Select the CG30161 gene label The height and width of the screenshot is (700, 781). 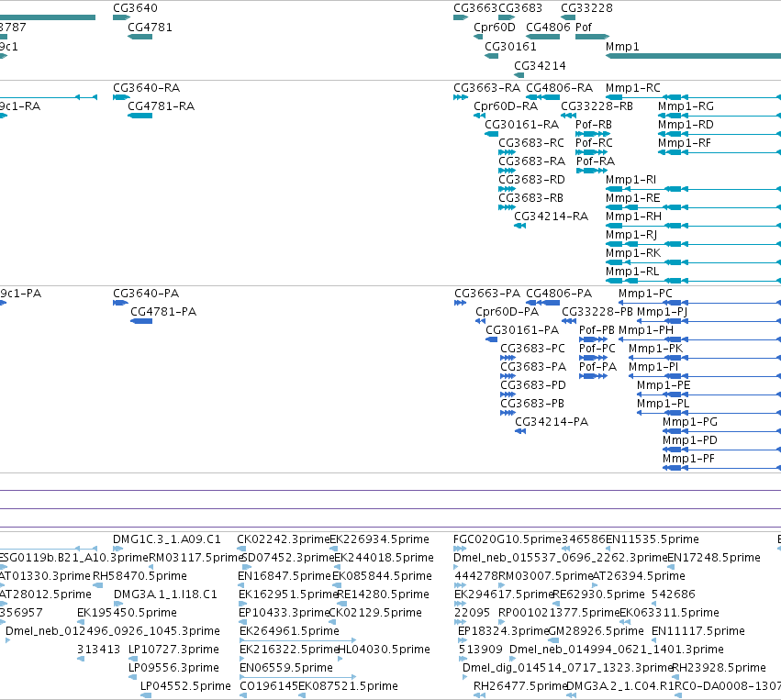point(510,47)
